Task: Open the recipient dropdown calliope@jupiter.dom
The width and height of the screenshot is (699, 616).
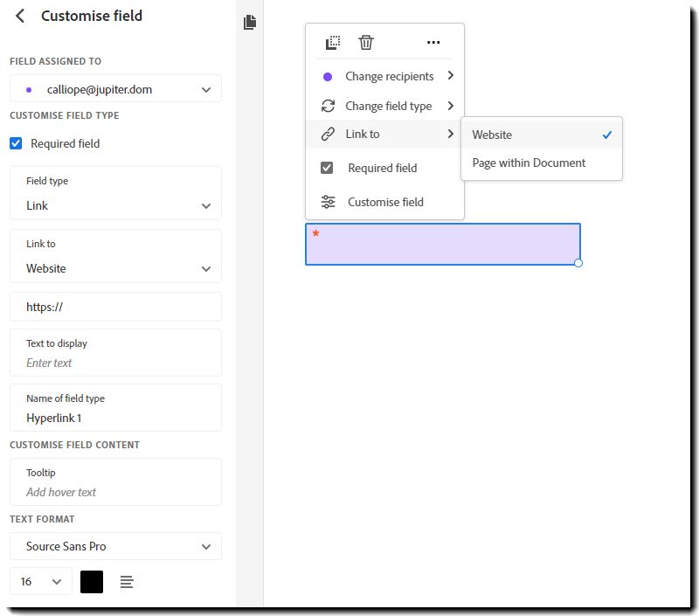Action: [115, 89]
